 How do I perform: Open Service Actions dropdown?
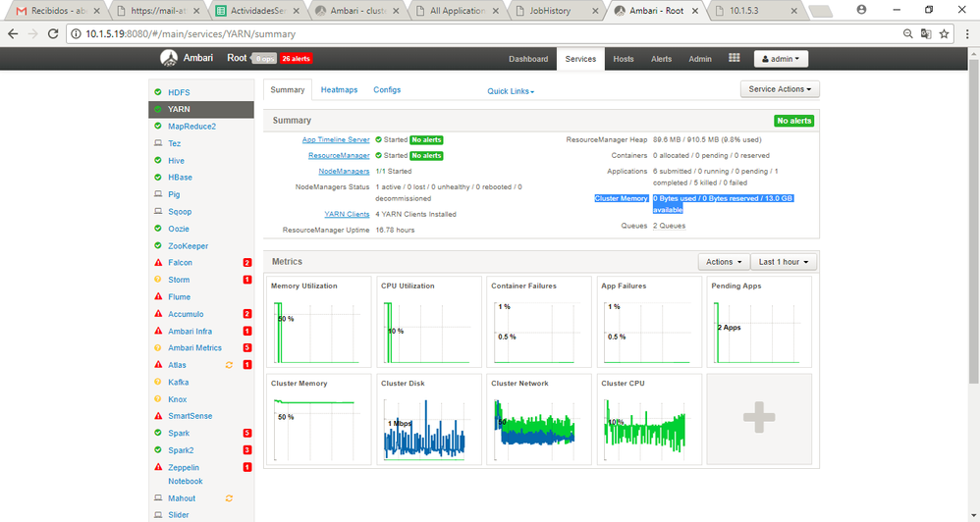[x=780, y=89]
